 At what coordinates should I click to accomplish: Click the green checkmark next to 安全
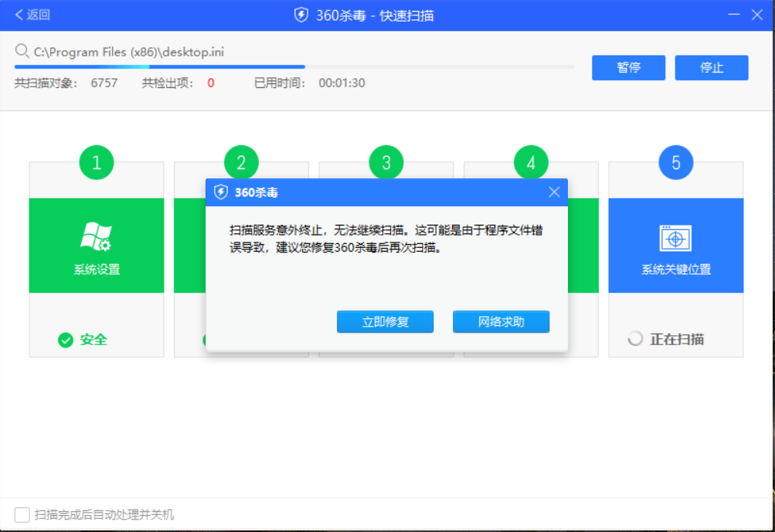point(66,340)
